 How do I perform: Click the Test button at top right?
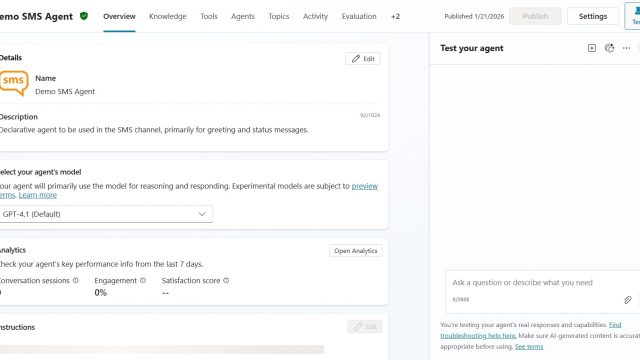pyautogui.click(x=633, y=16)
